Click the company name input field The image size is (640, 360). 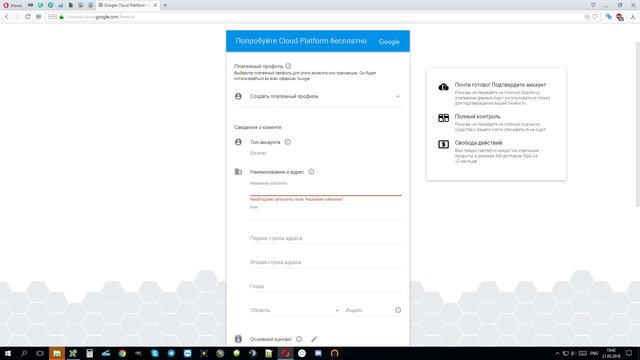tap(326, 190)
